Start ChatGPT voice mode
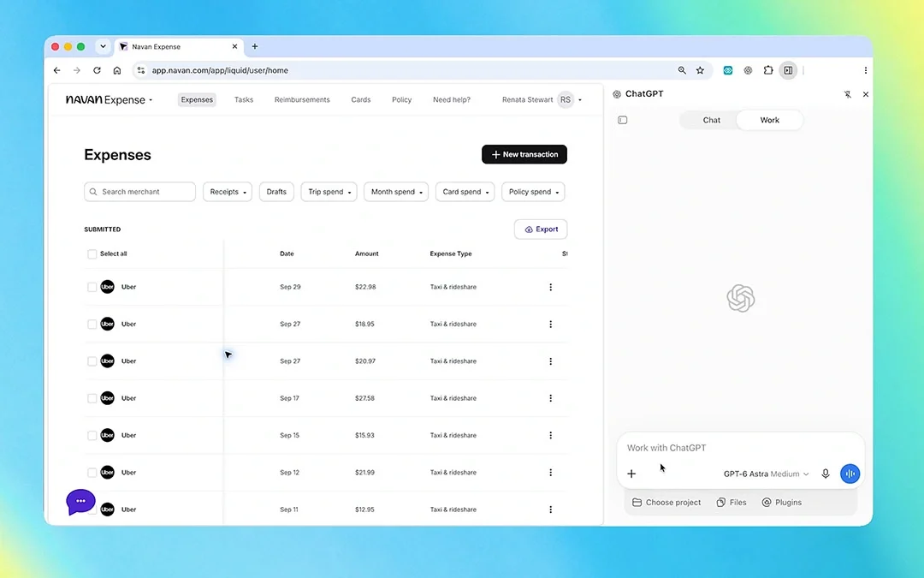This screenshot has height=578, width=924. [x=850, y=474]
